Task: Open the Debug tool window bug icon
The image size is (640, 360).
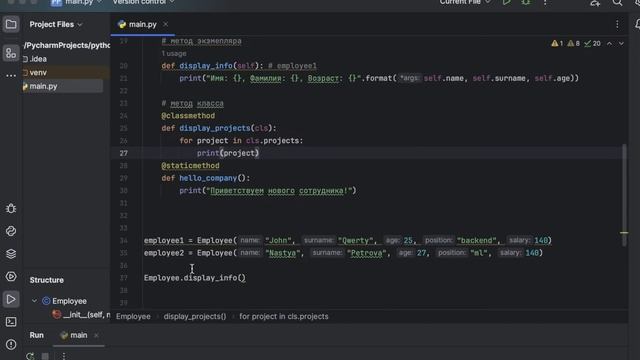Action: coord(11,209)
